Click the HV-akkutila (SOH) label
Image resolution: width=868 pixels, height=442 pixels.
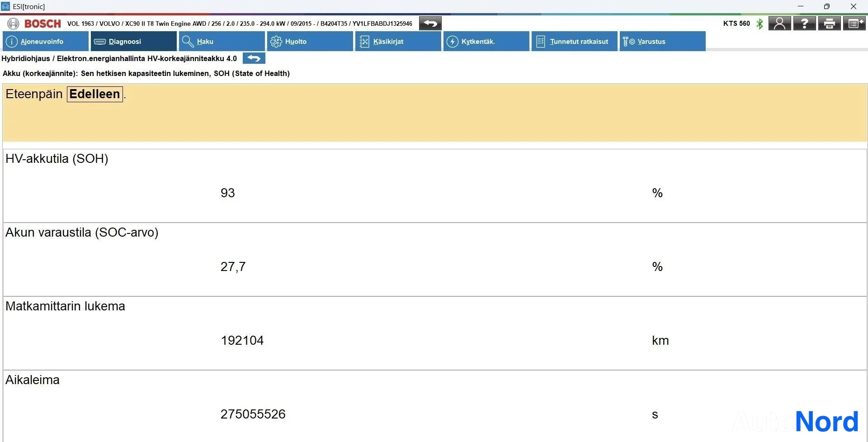pyautogui.click(x=57, y=159)
